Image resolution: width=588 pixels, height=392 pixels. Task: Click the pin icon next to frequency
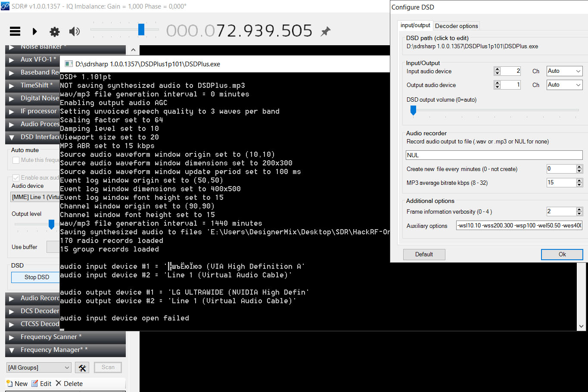326,31
